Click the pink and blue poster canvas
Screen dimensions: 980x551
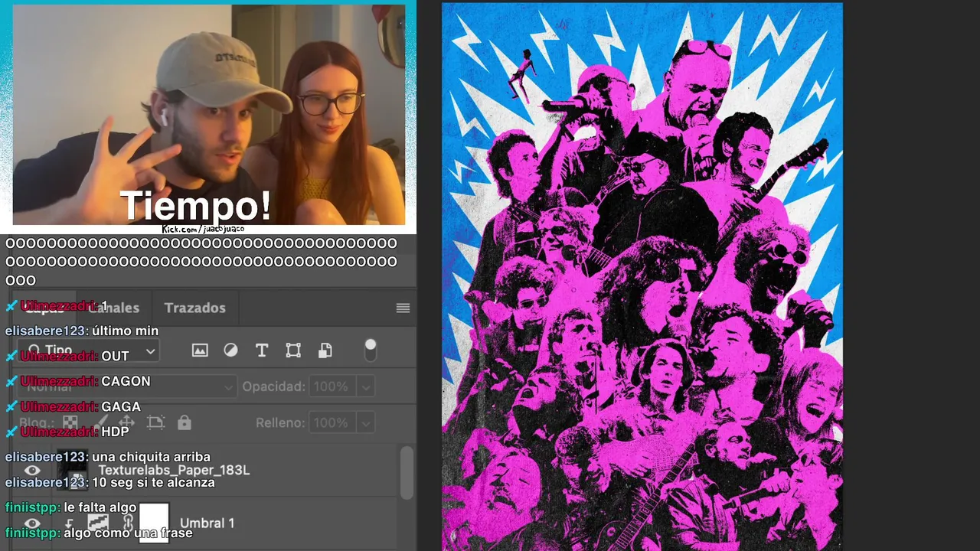click(x=642, y=276)
